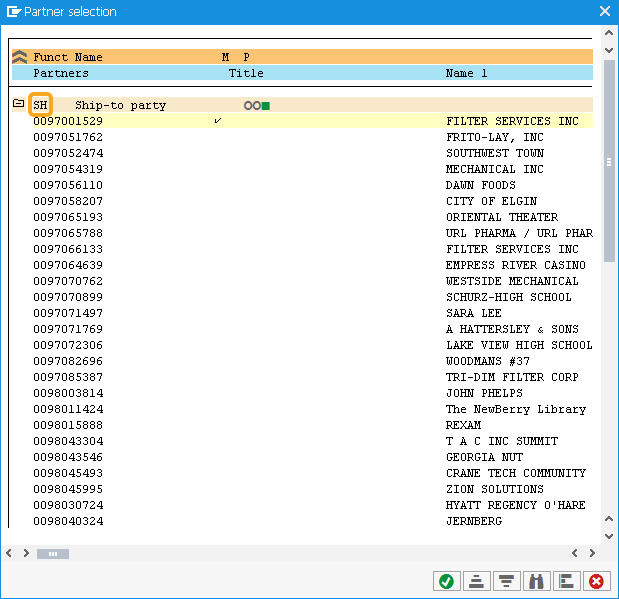The image size is (619, 599).
Task: Click the name 'ZION SOLUTIONS'
Action: point(495,489)
